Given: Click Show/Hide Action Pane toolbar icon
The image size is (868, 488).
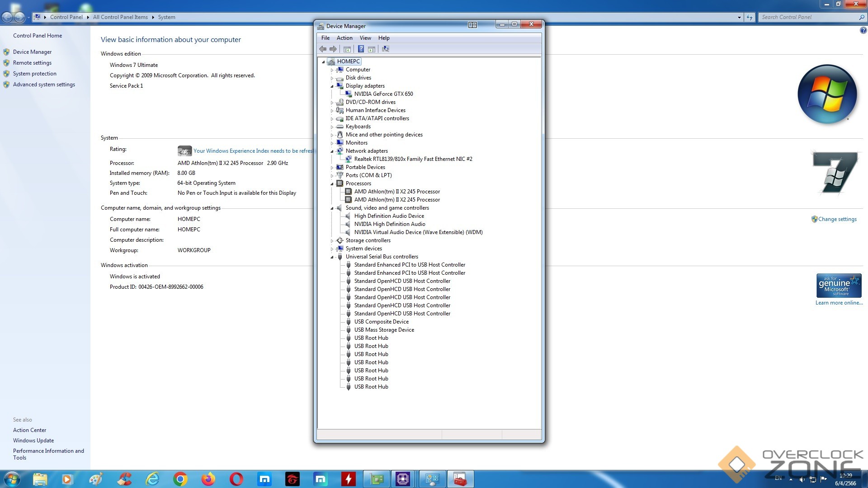Looking at the screenshot, I should (x=372, y=49).
